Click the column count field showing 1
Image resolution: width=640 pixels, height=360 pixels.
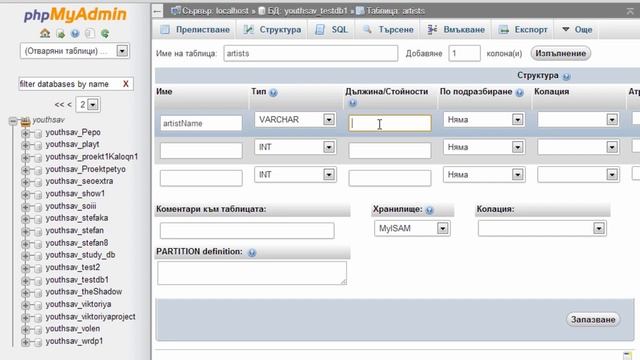click(x=464, y=53)
